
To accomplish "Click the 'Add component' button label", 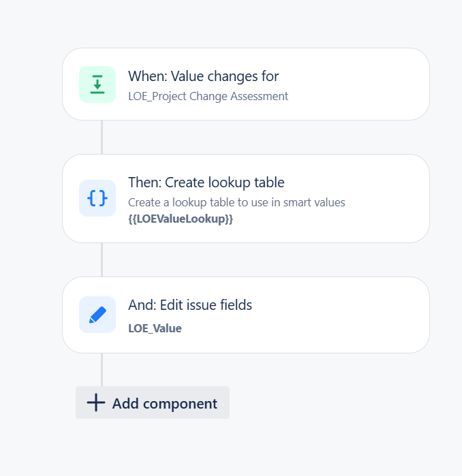I will pos(165,404).
